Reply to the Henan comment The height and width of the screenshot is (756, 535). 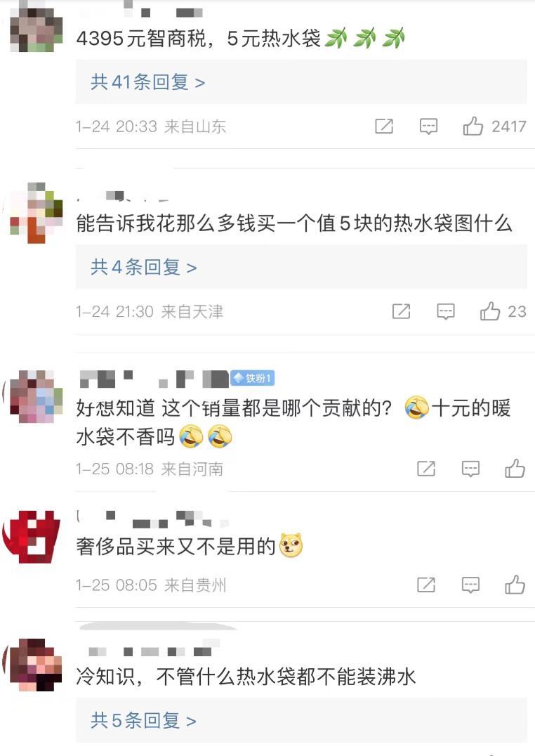pyautogui.click(x=470, y=469)
